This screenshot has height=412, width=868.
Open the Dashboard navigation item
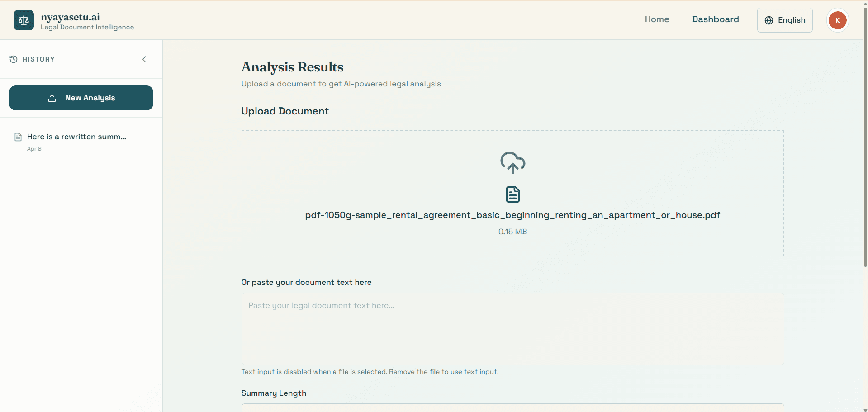715,19
